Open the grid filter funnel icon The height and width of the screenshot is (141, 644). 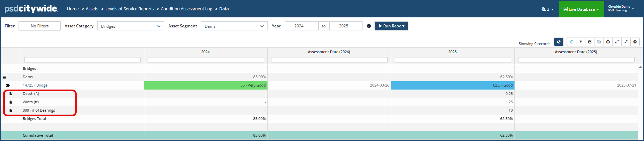(581, 42)
